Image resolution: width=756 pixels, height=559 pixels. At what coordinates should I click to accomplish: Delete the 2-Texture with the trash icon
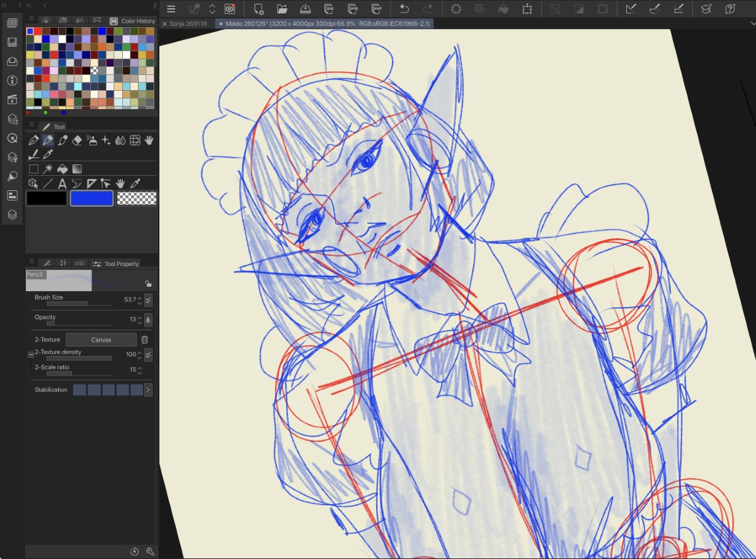144,340
